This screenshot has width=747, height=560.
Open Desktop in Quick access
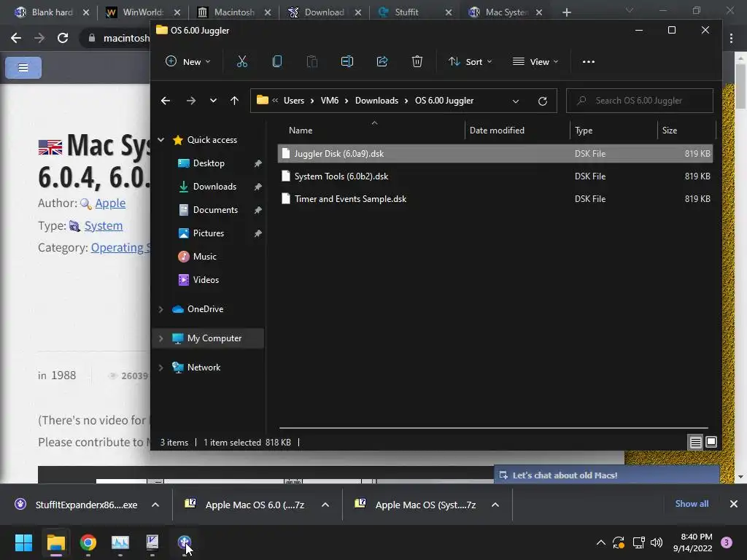click(x=209, y=163)
